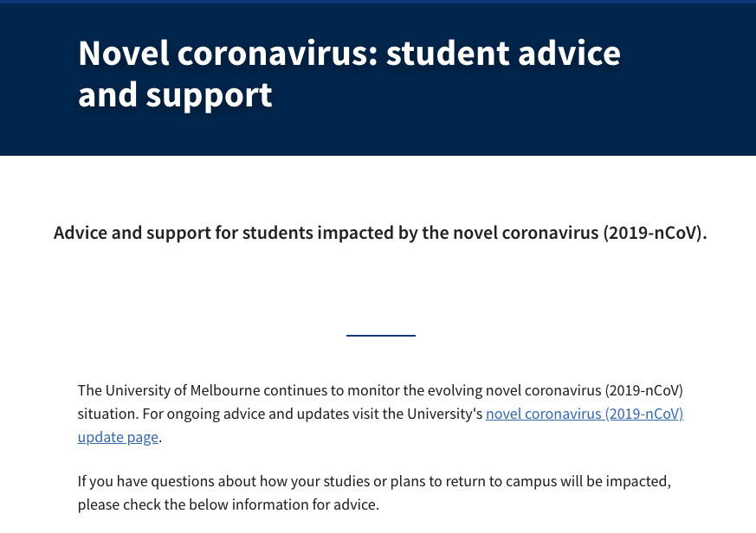Click the 'and support' heading line
756x533 pixels.
click(175, 95)
